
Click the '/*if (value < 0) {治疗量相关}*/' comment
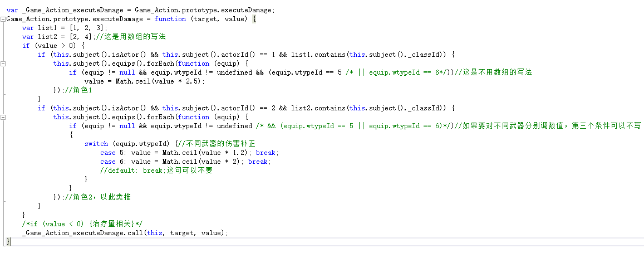[x=82, y=224]
